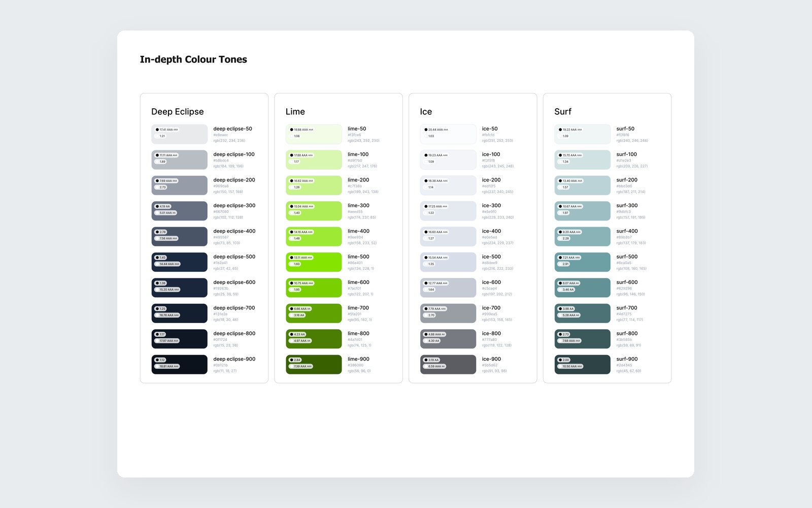Click the 'ice-200' label
The image size is (812, 508).
click(x=491, y=180)
